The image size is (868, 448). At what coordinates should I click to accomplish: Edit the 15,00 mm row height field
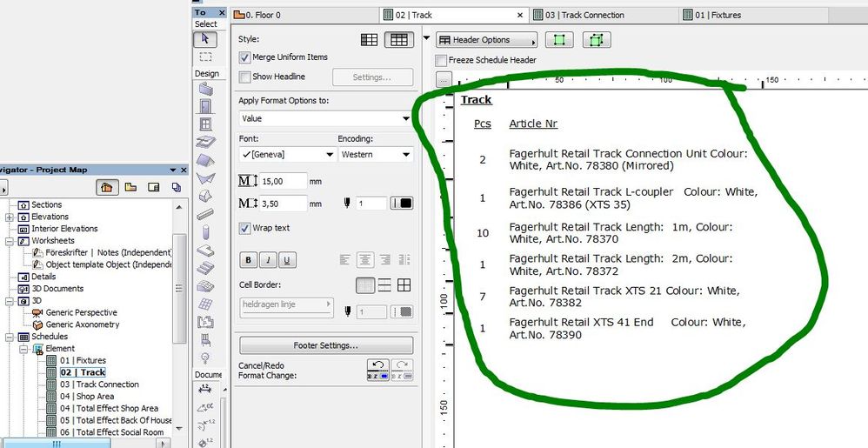[283, 181]
